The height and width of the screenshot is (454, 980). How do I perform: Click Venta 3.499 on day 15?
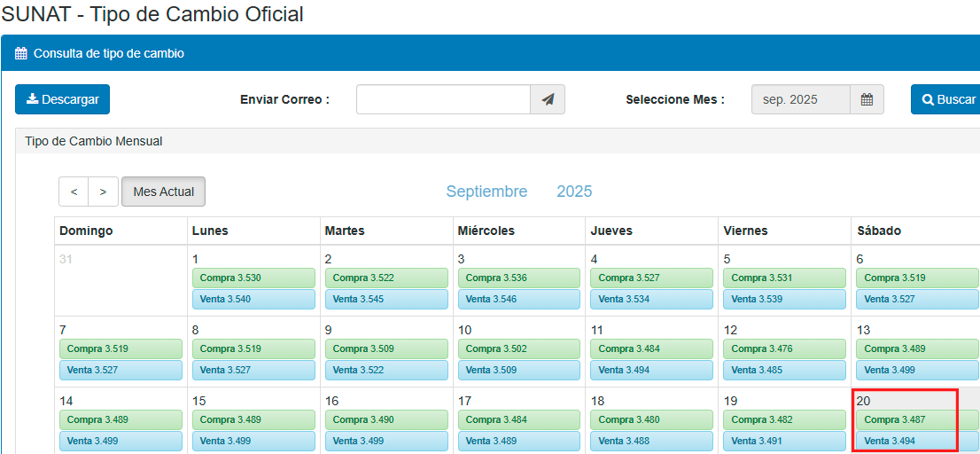[x=253, y=442]
